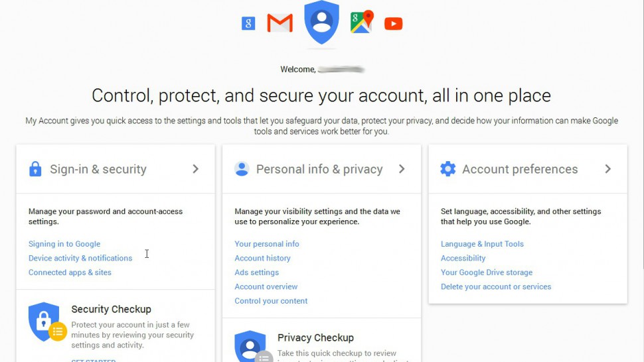The image size is (644, 362).
Task: Open the Google Maps icon
Action: [x=362, y=22]
